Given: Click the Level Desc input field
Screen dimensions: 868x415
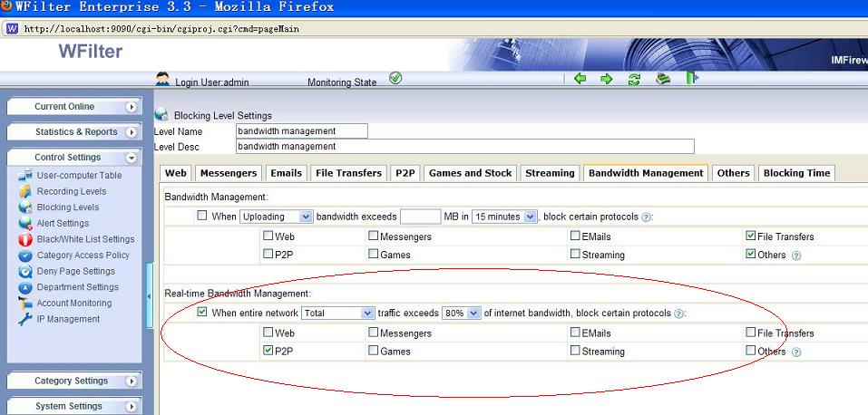Looking at the screenshot, I should click(x=465, y=147).
